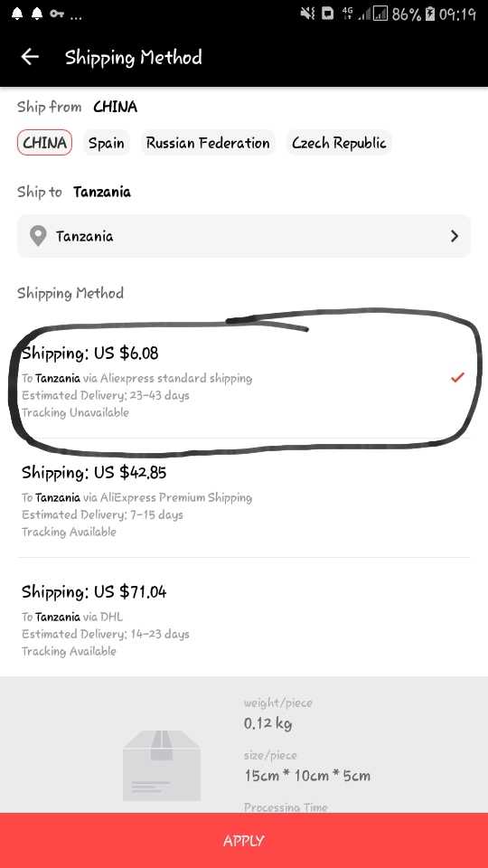Tap the first notification bell icon
Viewport: 488px width, 868px height.
17,14
